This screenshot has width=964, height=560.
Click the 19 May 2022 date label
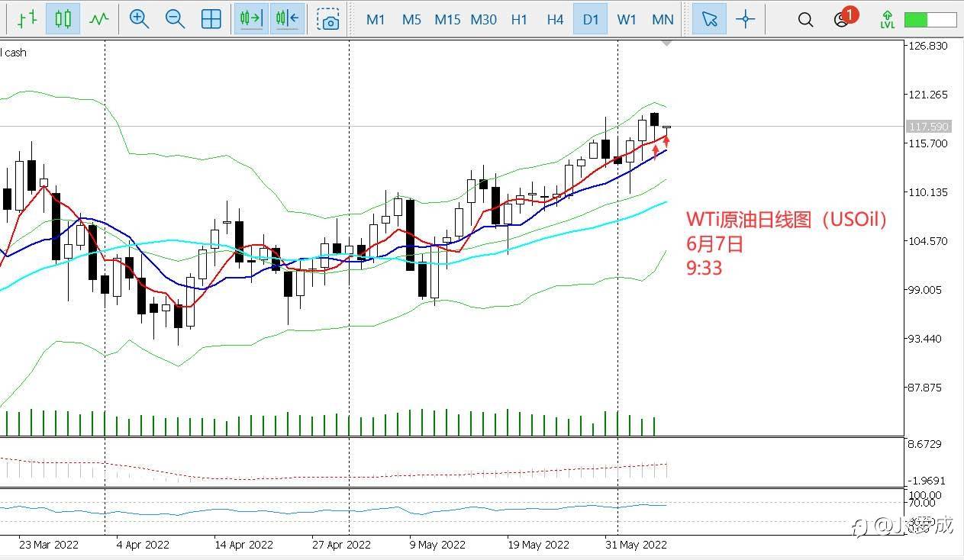(539, 545)
